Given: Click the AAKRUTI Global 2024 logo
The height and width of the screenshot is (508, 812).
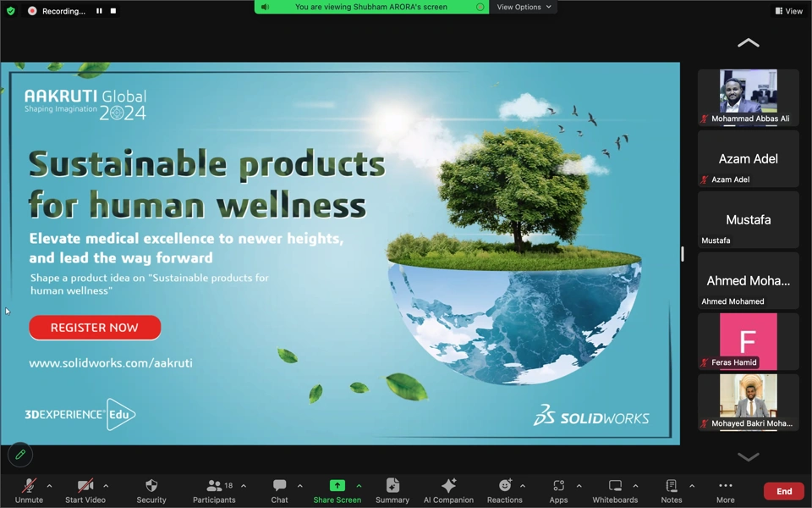Looking at the screenshot, I should (x=85, y=104).
